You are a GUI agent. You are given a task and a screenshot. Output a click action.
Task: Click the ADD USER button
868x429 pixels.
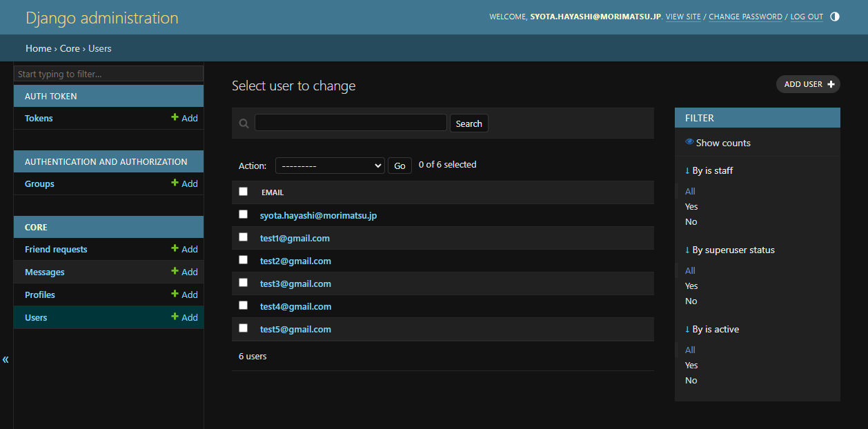click(x=809, y=84)
